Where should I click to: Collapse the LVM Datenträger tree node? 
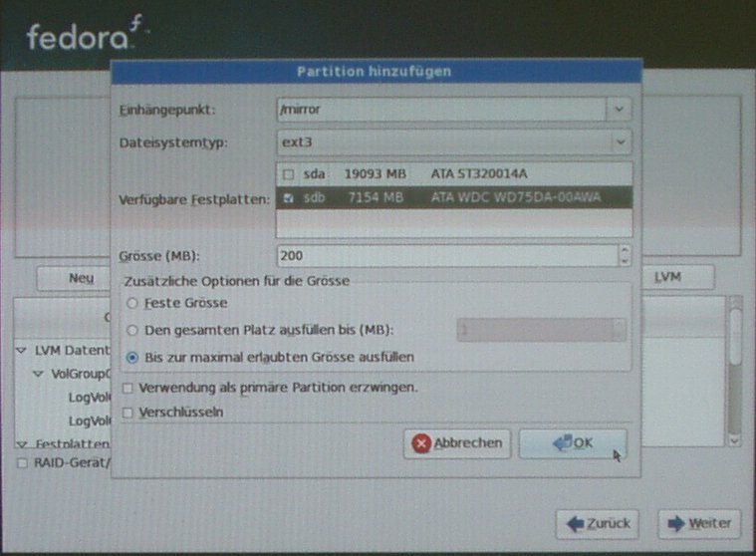pyautogui.click(x=22, y=351)
